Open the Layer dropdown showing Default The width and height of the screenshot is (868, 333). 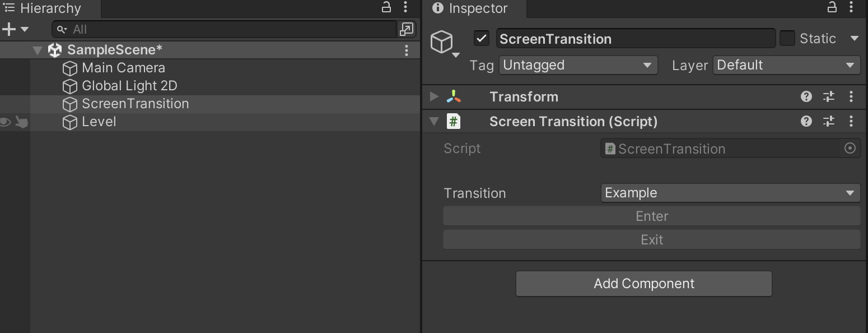pos(786,65)
